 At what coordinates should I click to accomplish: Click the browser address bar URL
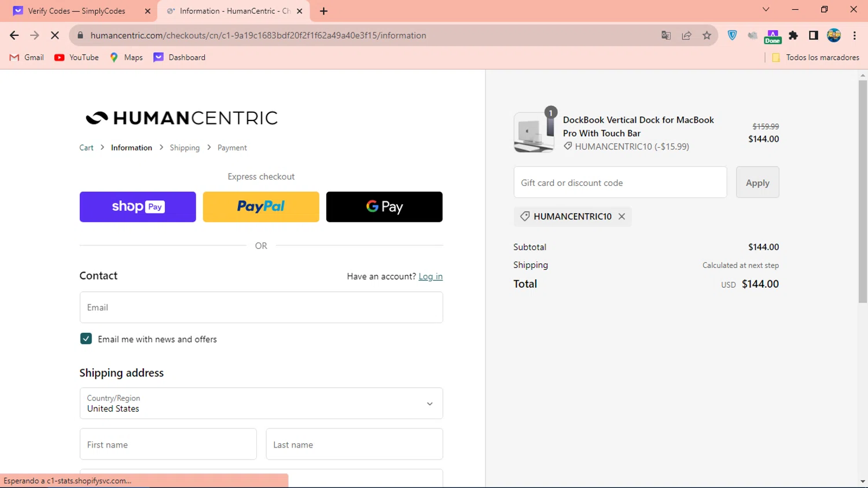258,35
